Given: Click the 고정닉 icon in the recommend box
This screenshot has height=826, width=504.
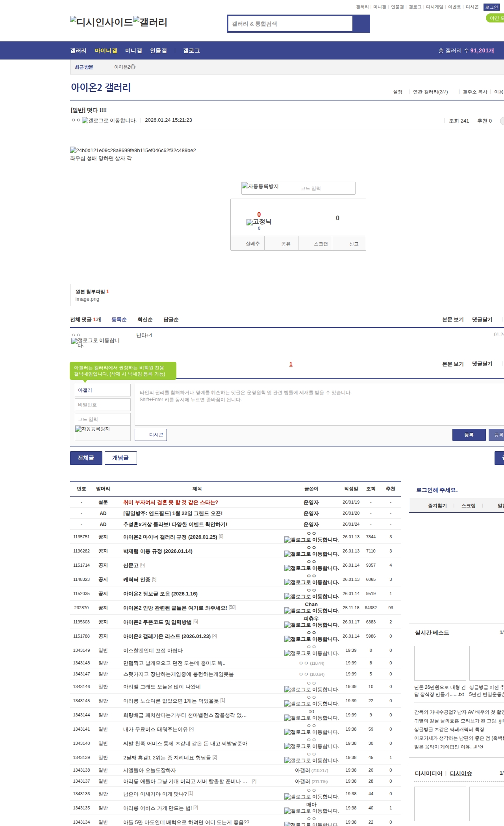Looking at the screenshot, I should (x=259, y=222).
